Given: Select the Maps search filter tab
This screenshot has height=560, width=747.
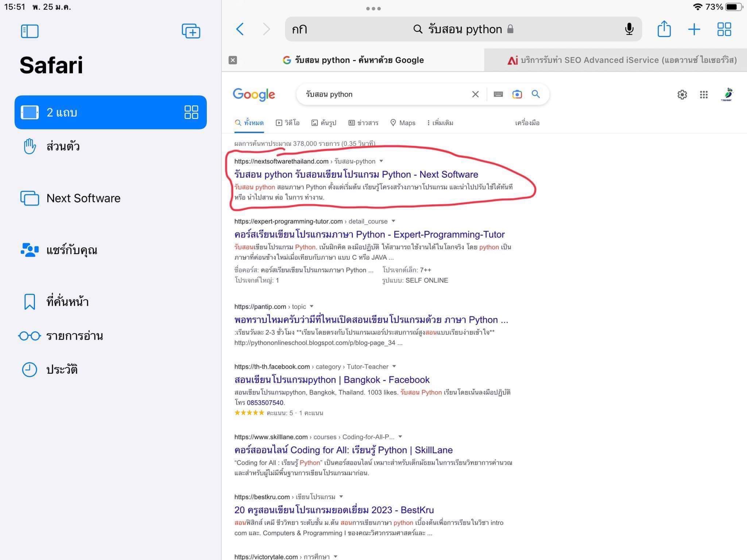Looking at the screenshot, I should [403, 123].
